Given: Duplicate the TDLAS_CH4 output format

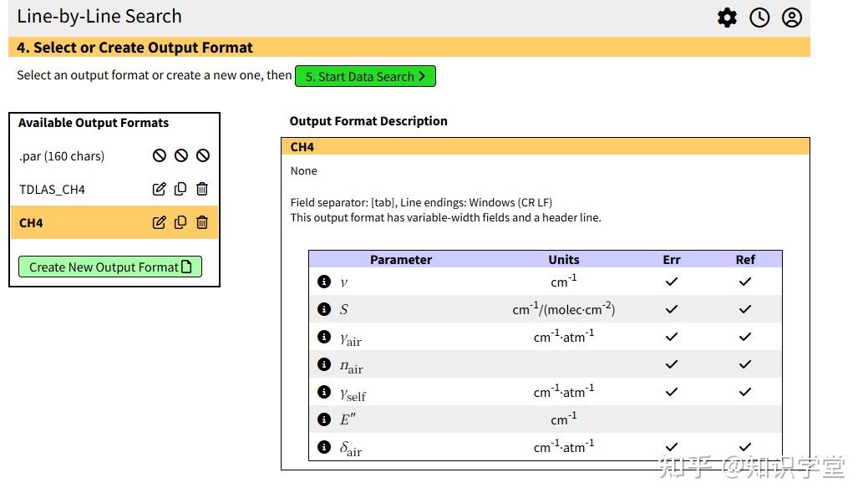Looking at the screenshot, I should click(180, 189).
